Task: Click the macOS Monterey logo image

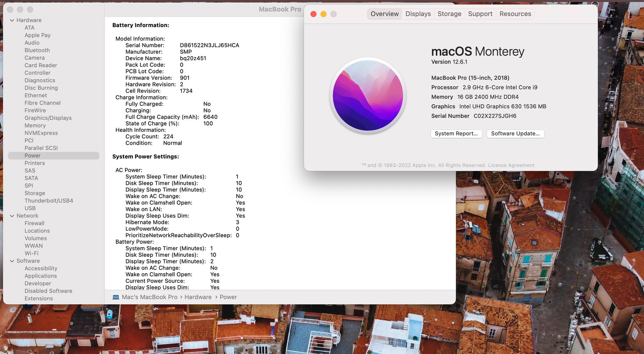Action: pos(368,95)
